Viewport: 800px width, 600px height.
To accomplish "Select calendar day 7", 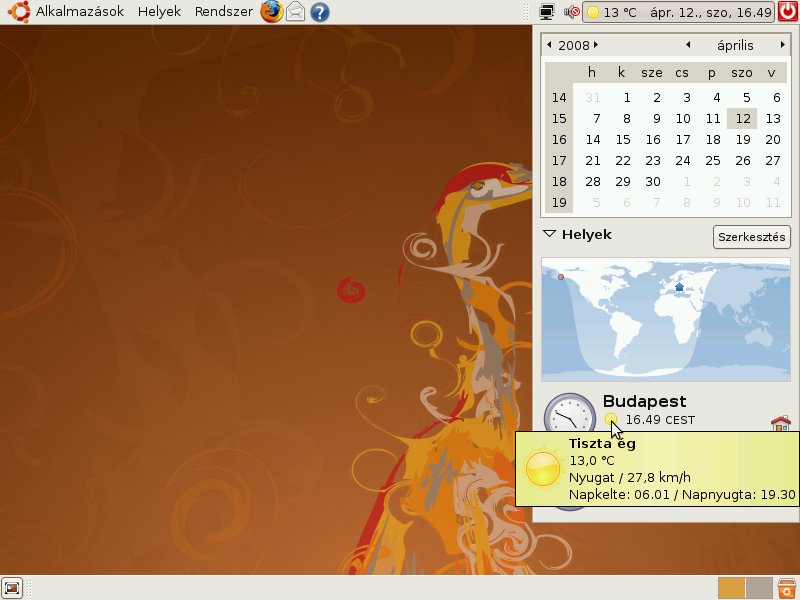I will tap(596, 118).
